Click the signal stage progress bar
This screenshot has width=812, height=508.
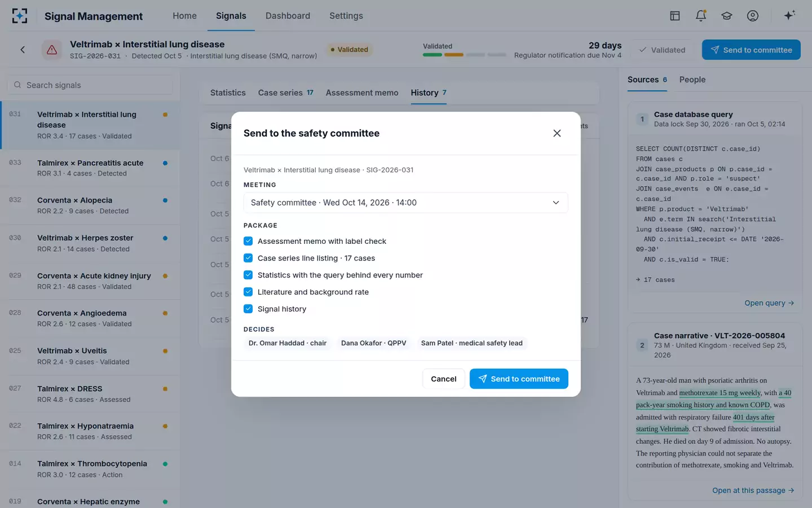[x=465, y=55]
